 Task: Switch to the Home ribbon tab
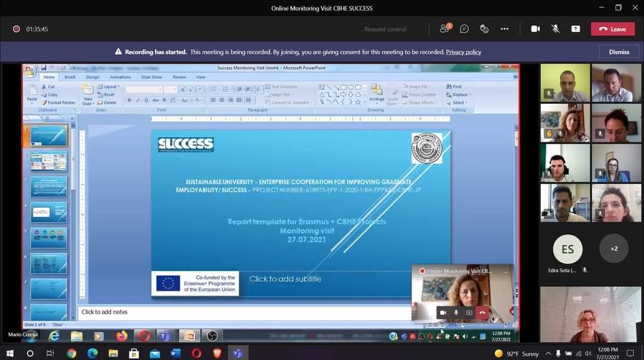point(49,77)
